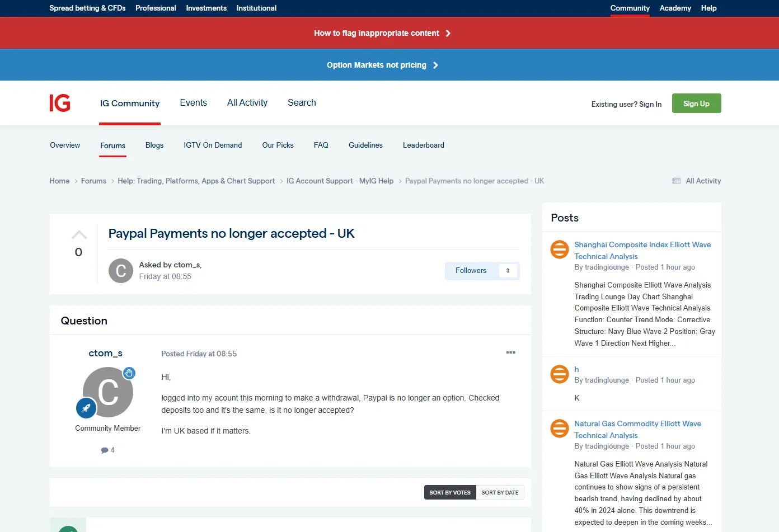
Task: Click the Followers button
Action: [482, 271]
